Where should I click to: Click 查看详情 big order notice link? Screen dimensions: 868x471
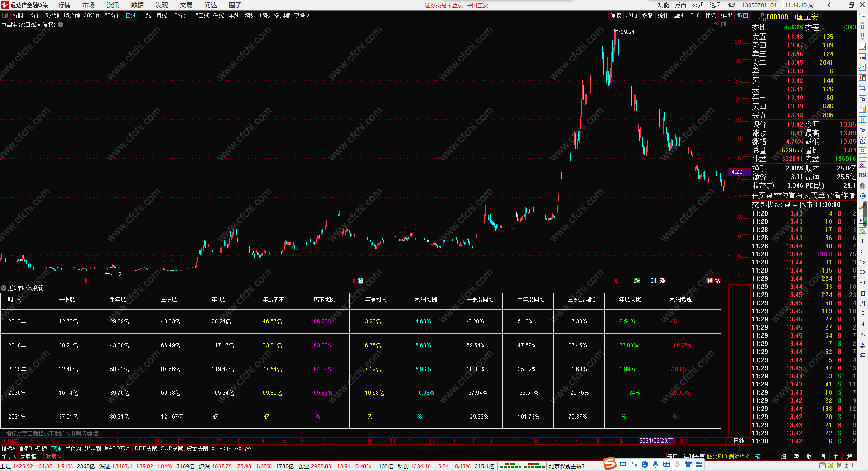click(x=841, y=195)
